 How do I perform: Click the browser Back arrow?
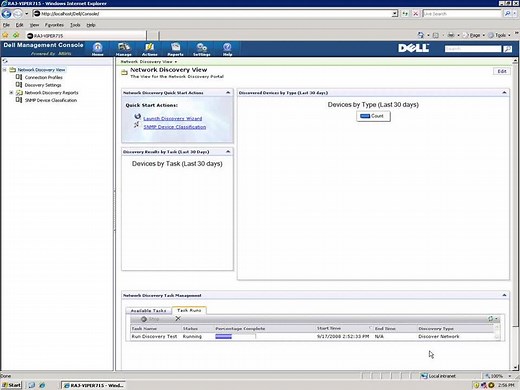point(6,14)
